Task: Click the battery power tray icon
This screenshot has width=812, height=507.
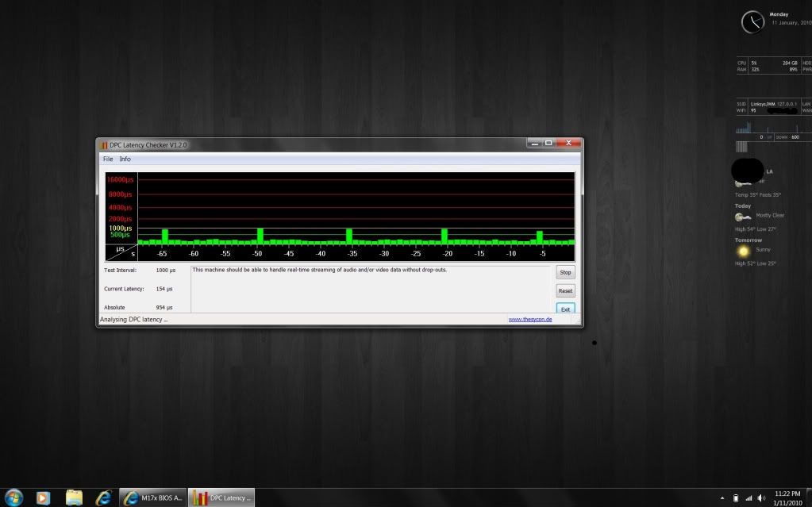Action: tap(735, 498)
